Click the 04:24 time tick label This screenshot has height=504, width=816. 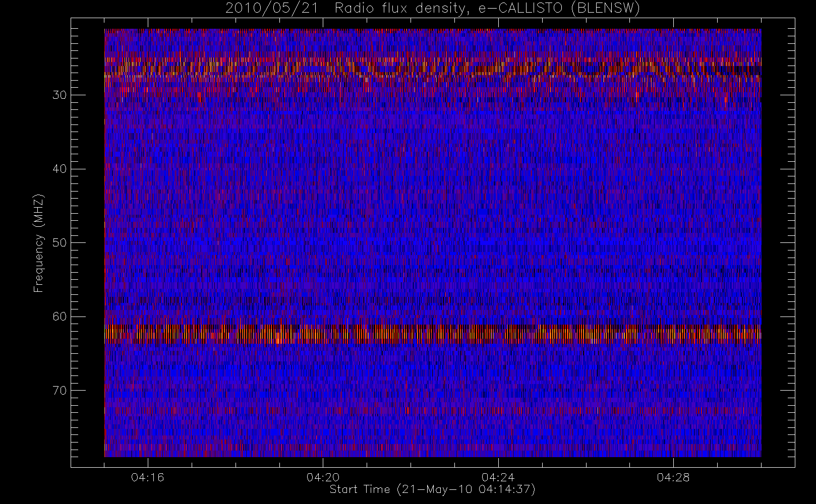[498, 477]
